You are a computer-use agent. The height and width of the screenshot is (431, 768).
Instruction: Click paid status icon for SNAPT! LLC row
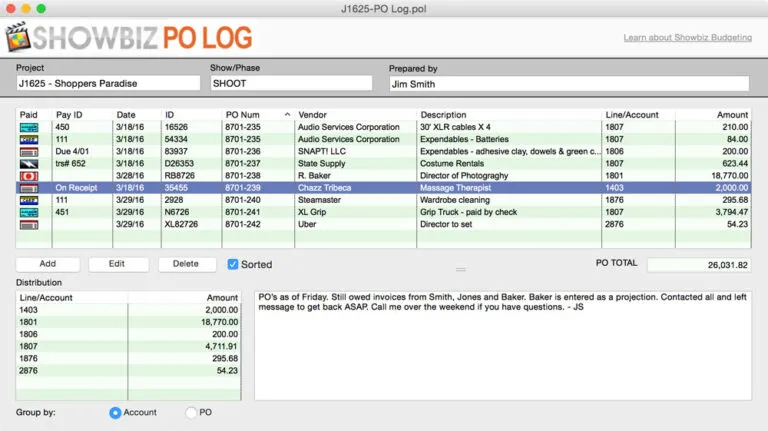29,152
